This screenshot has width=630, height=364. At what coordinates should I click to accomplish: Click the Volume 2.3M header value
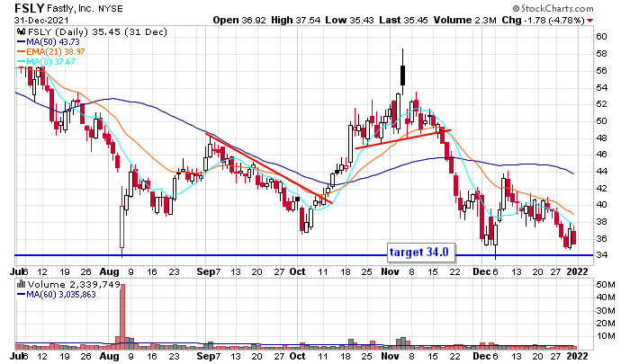tap(464, 20)
